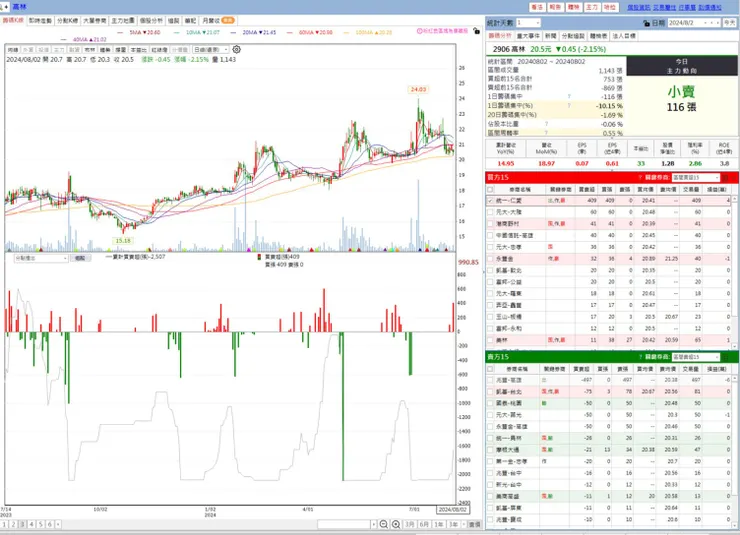Click the 主力 red button in the top bar

[x=592, y=7]
